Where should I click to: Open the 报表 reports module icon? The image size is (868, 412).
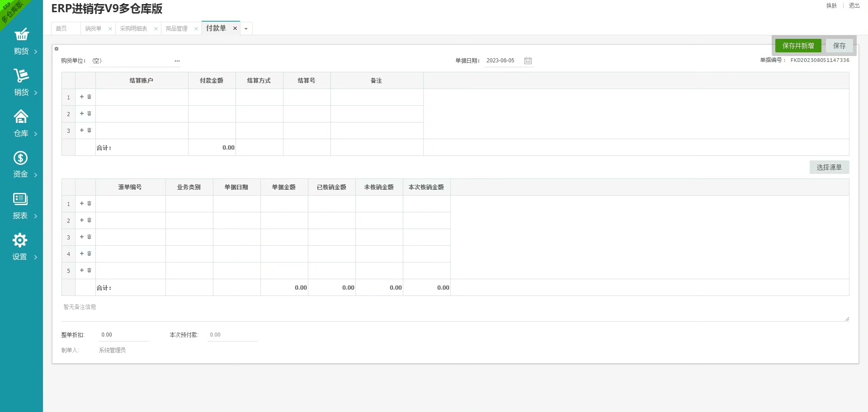pos(20,199)
